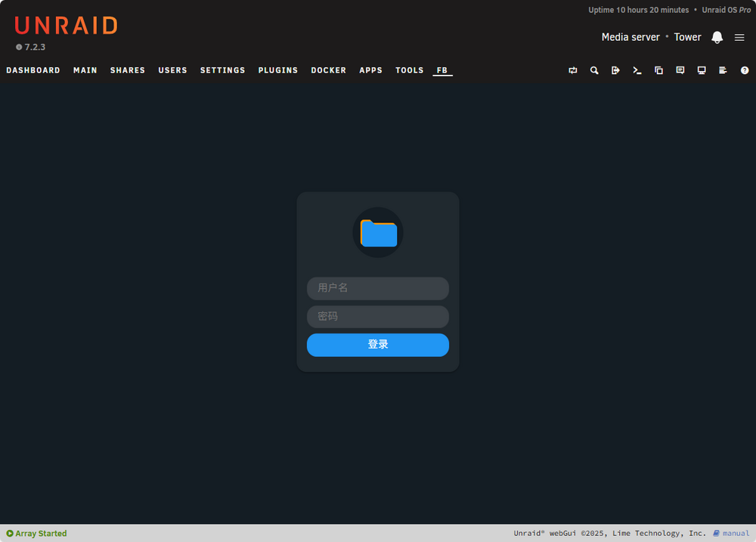Click the logout icon in toolbar

tap(615, 70)
